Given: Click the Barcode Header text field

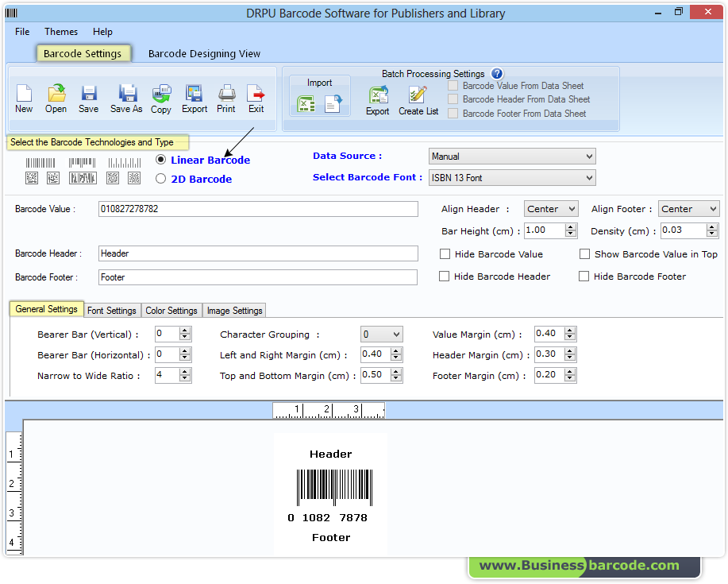Looking at the screenshot, I should (258, 253).
